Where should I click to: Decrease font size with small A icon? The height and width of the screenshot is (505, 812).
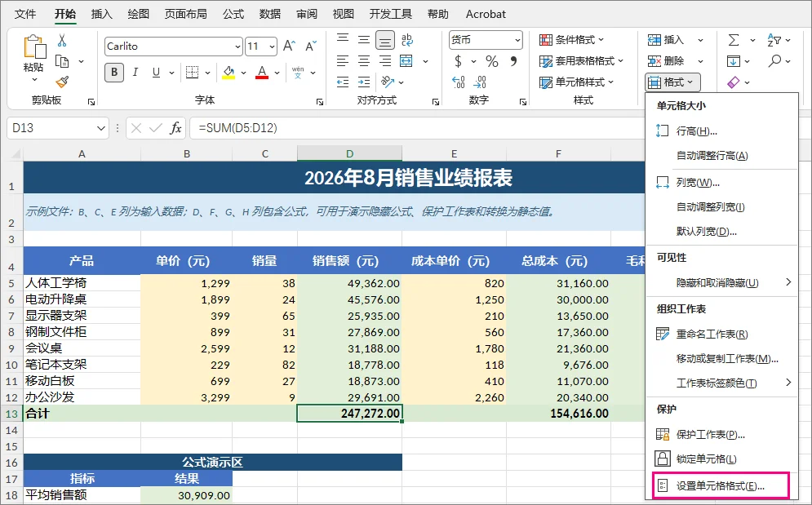click(x=311, y=47)
